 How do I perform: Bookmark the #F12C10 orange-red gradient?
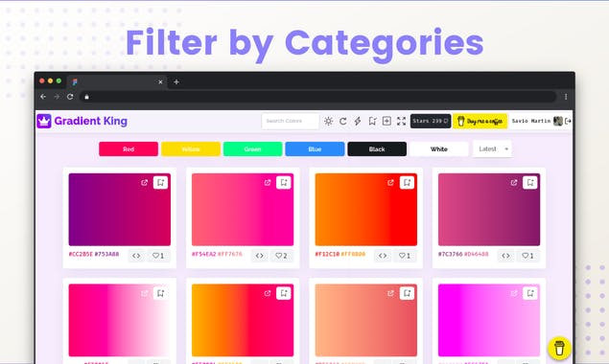point(407,182)
